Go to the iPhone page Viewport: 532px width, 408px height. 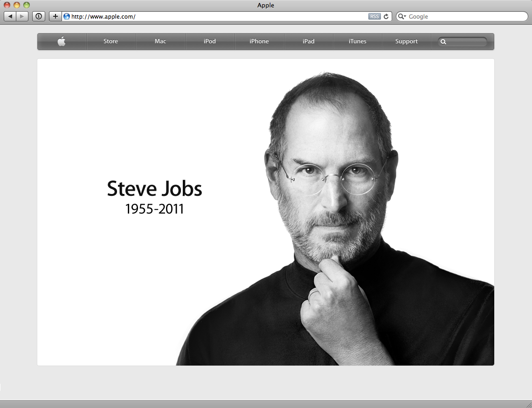click(259, 41)
